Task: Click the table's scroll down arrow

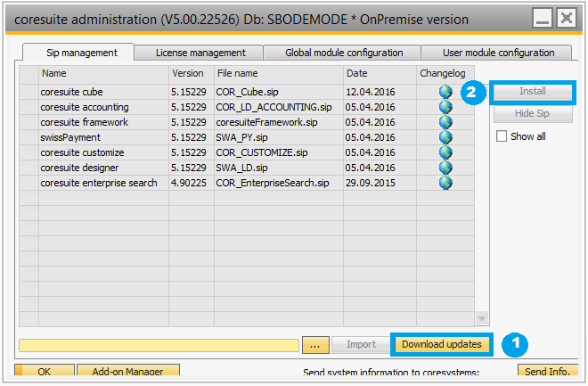Action: tap(482, 319)
